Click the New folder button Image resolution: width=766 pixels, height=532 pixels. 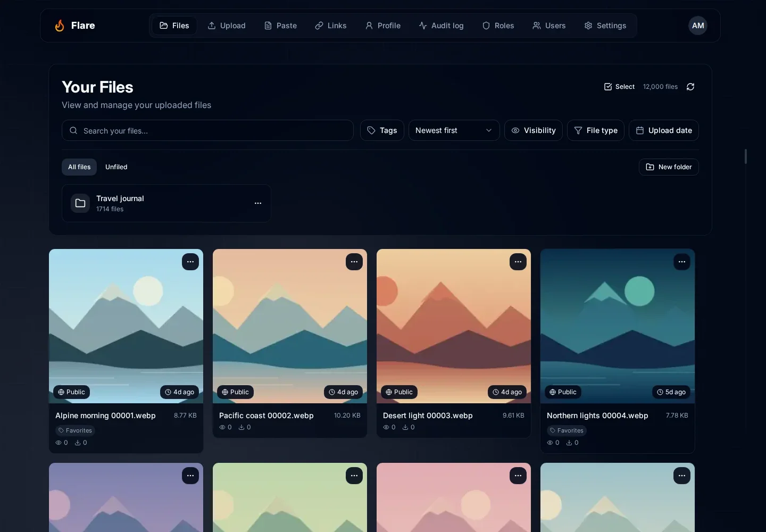[669, 167]
